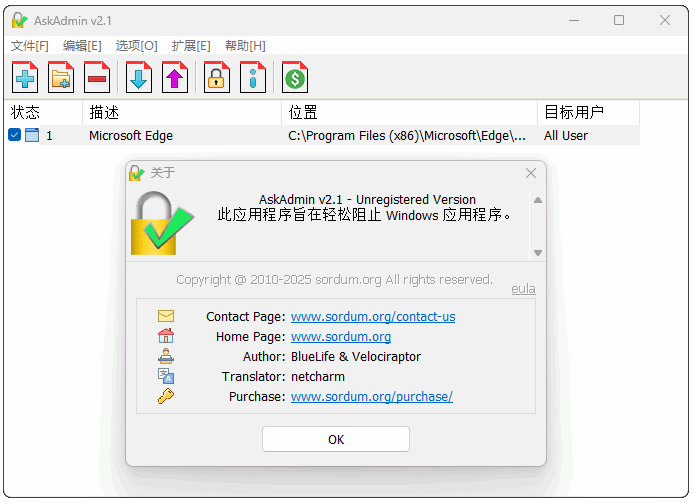
Task: Minimize the AskAdmin window
Action: [x=574, y=20]
